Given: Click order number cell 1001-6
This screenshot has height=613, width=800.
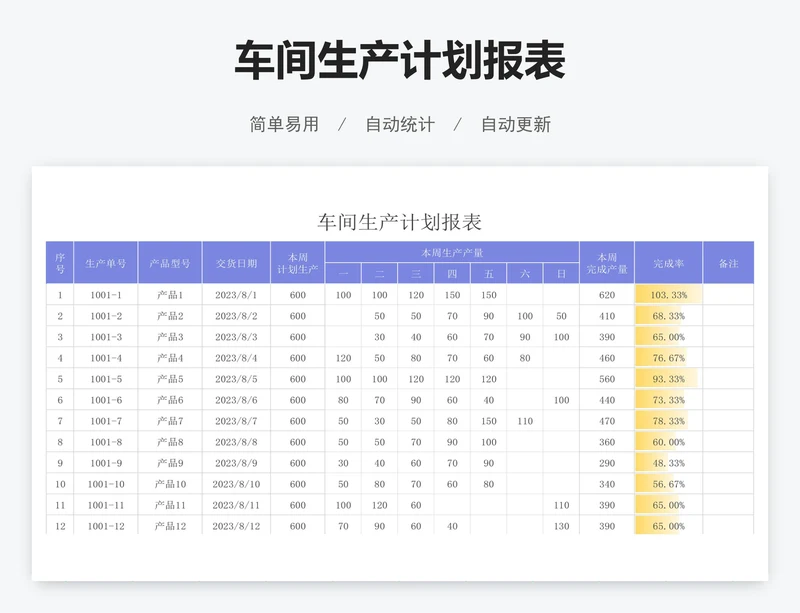Looking at the screenshot, I should (106, 400).
